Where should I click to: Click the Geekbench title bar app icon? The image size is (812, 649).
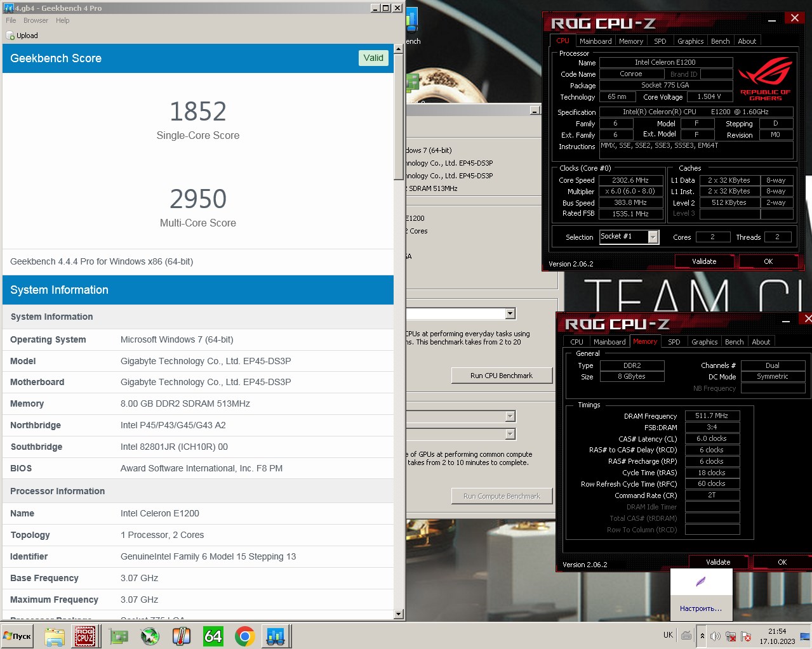(x=8, y=8)
